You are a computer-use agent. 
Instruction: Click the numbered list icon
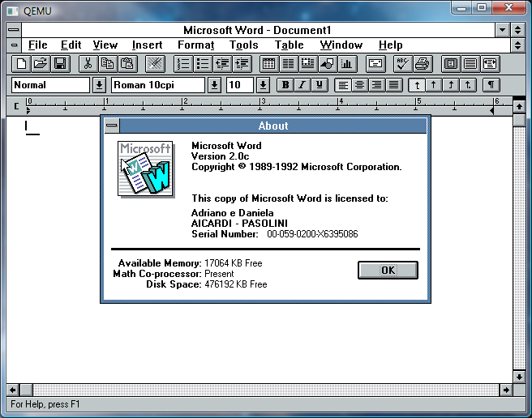(x=183, y=63)
